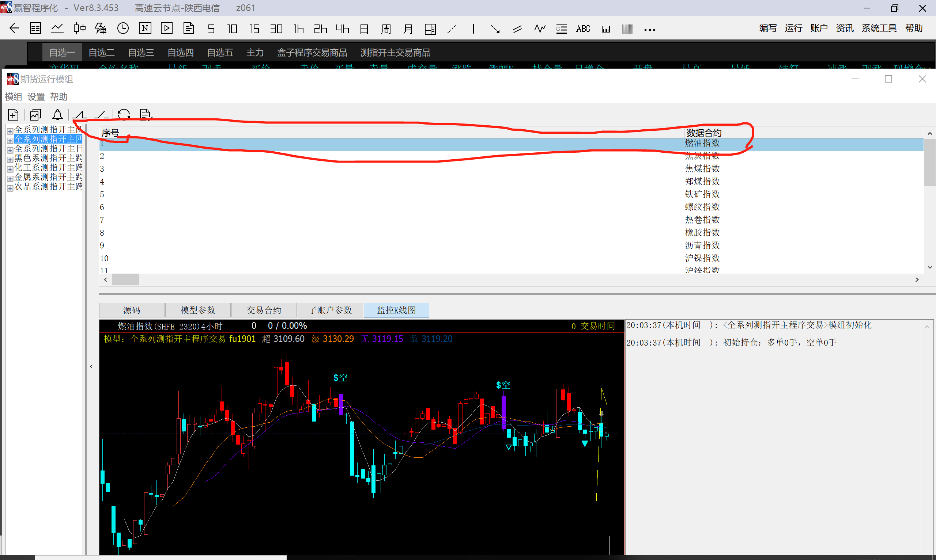Open the 自选二 watchlist tab
The image size is (936, 560).
[x=101, y=53]
